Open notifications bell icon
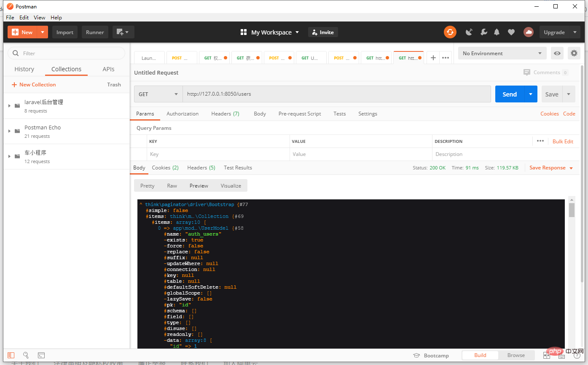The image size is (588, 365). tap(497, 32)
